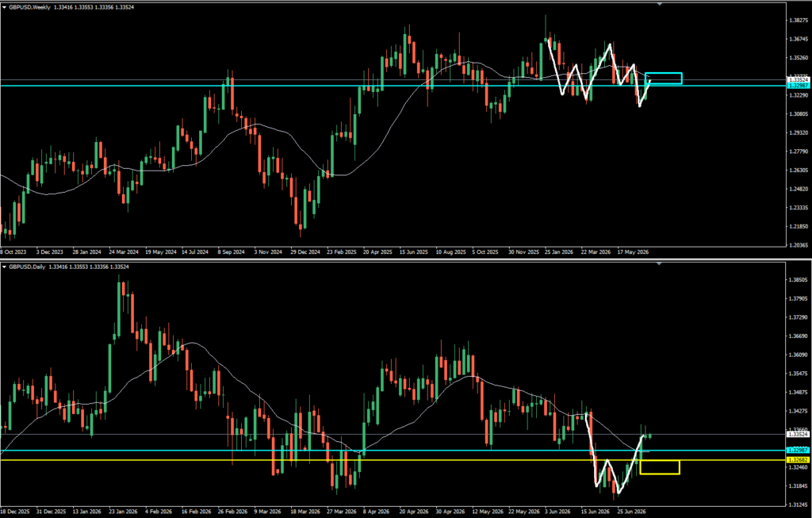The width and height of the screenshot is (812, 518).
Task: Click the 3 Jun 2026 date label
Action: pos(557,512)
